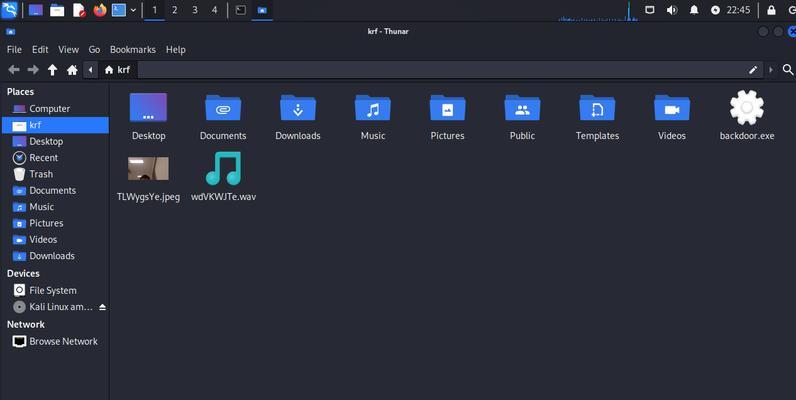The image size is (796, 400).
Task: Select Documents in the sidebar
Action: click(55, 190)
